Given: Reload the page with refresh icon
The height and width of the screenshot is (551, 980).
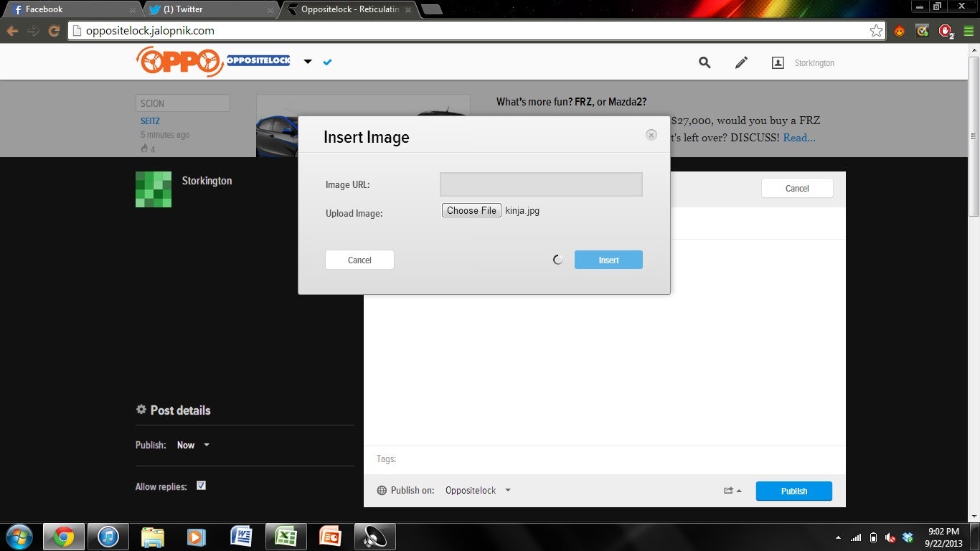Looking at the screenshot, I should coord(54,31).
